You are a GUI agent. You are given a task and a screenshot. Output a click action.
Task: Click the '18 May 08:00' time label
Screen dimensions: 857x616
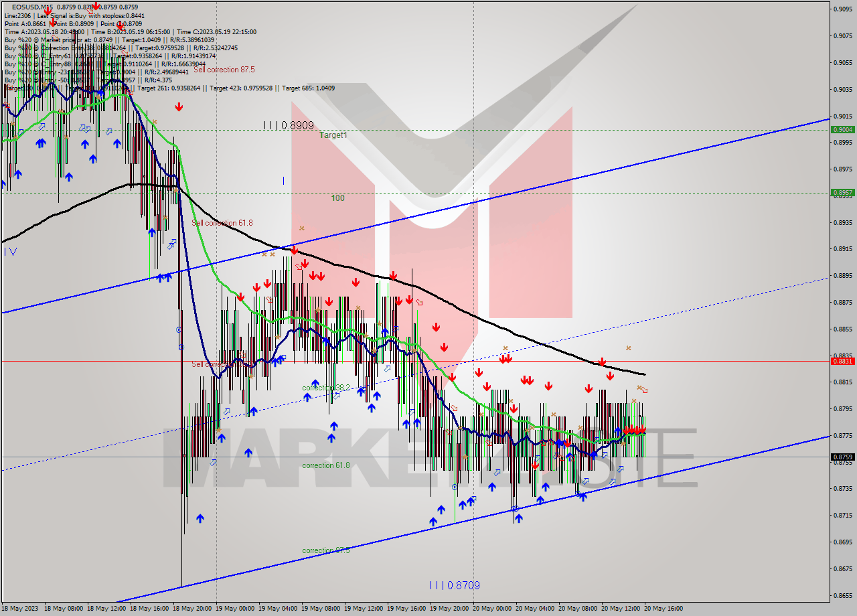coord(64,609)
